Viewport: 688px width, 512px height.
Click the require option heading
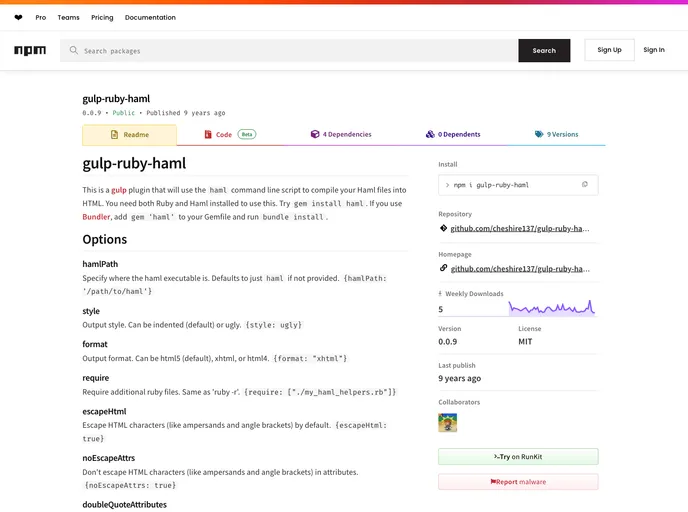coord(96,378)
